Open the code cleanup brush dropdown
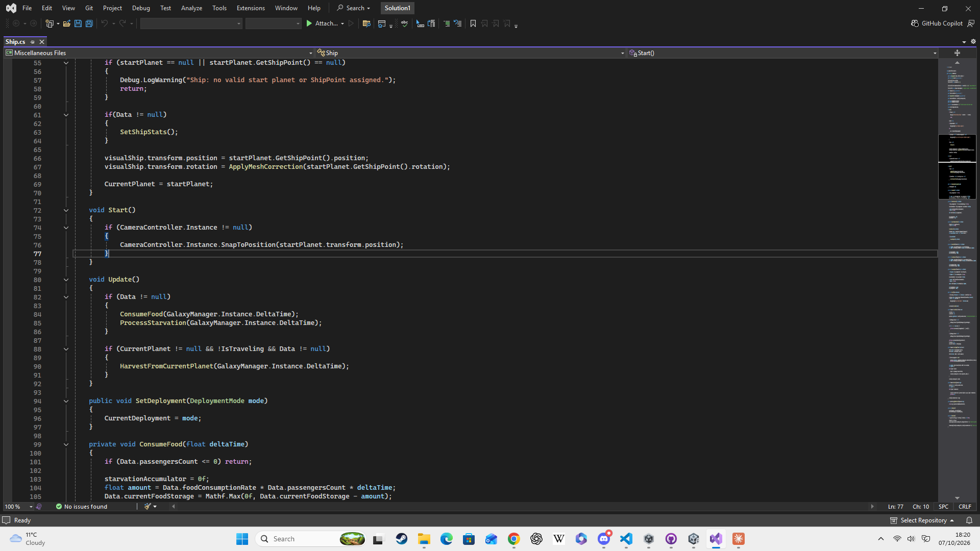 [x=151, y=507]
